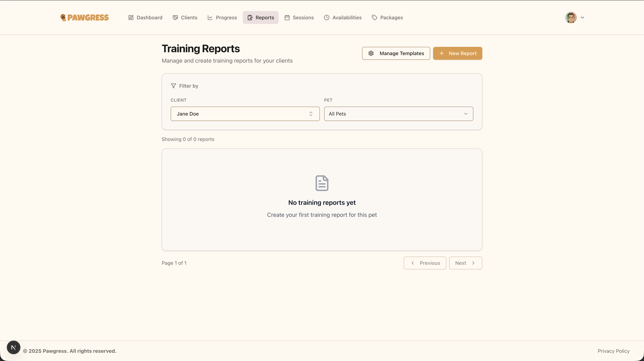The height and width of the screenshot is (361, 644).
Task: Open the Dashboard via its grid icon
Action: click(x=131, y=18)
